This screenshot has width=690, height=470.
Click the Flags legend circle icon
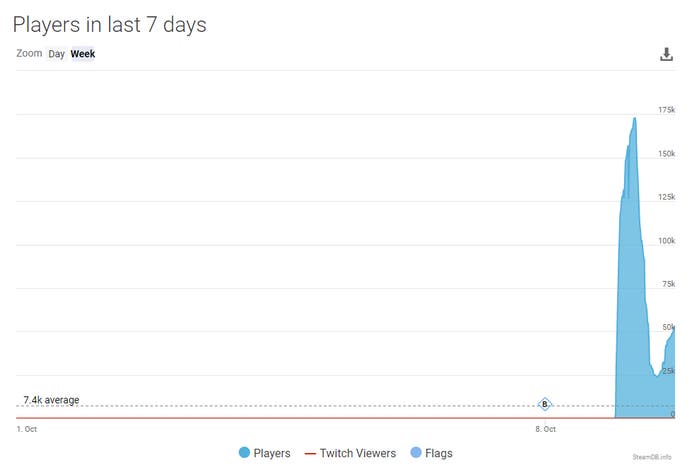(415, 452)
